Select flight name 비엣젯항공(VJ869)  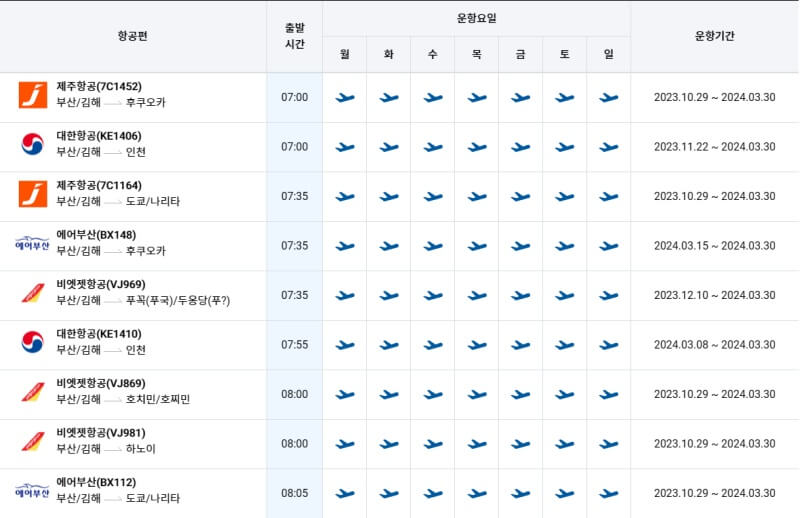101,383
